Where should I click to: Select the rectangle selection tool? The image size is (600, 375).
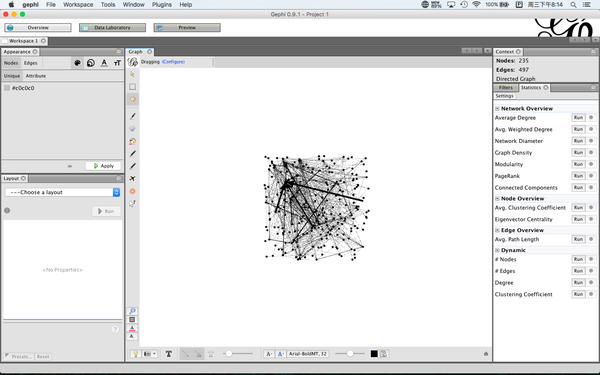(x=132, y=87)
